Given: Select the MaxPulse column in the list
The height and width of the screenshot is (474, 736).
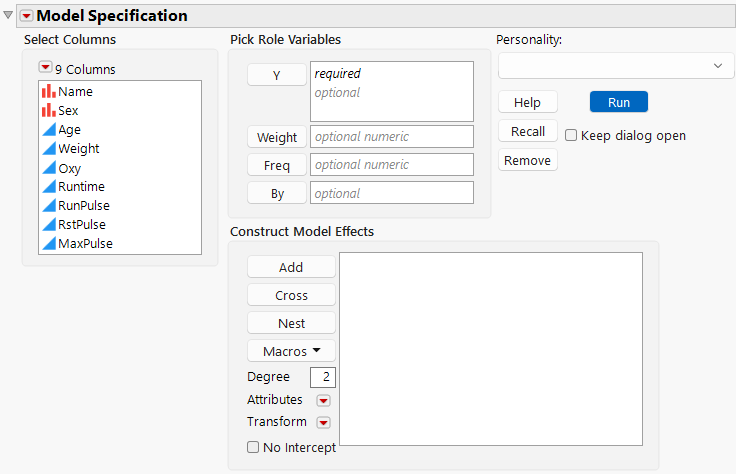Looking at the screenshot, I should [85, 244].
